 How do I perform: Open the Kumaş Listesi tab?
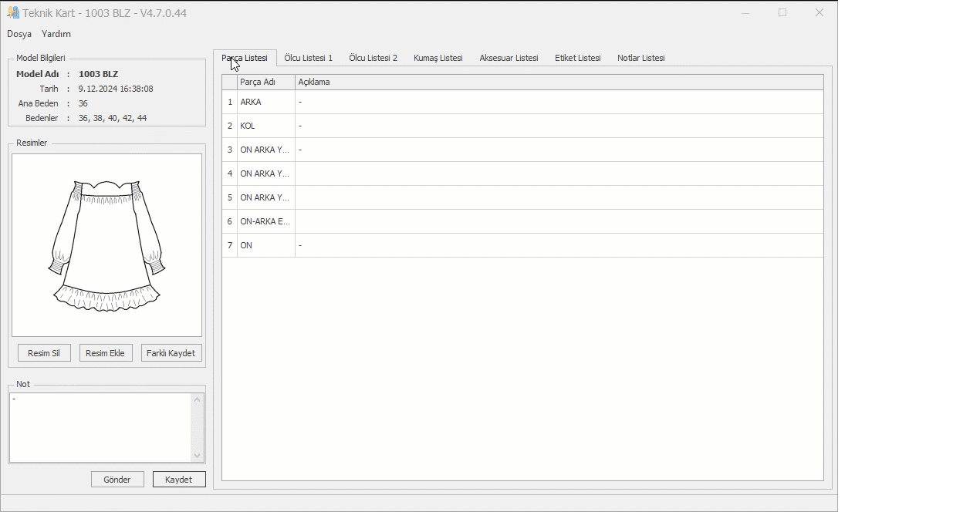point(438,58)
